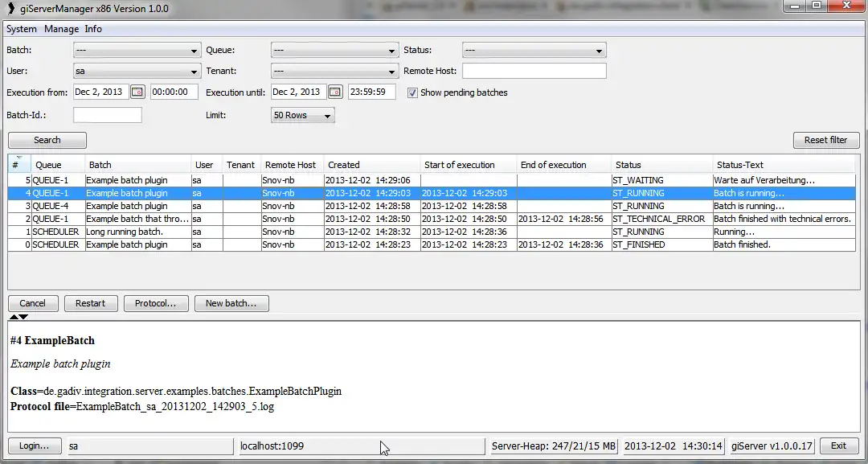This screenshot has width=868, height=464.
Task: Sort by Start of execution column header
Action: (469, 164)
